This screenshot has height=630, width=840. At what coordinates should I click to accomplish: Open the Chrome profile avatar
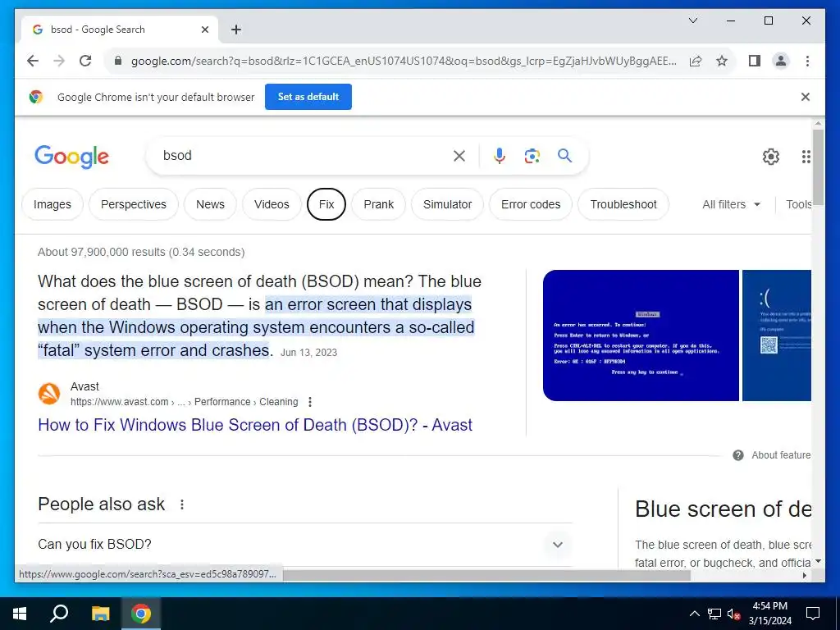point(781,61)
